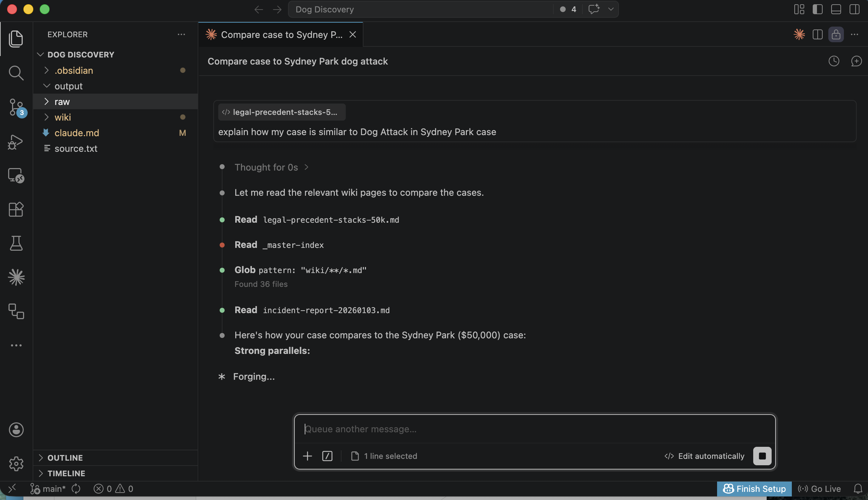Toggle the secondary side bar
Viewport: 868px width, 500px height.
(x=855, y=9)
